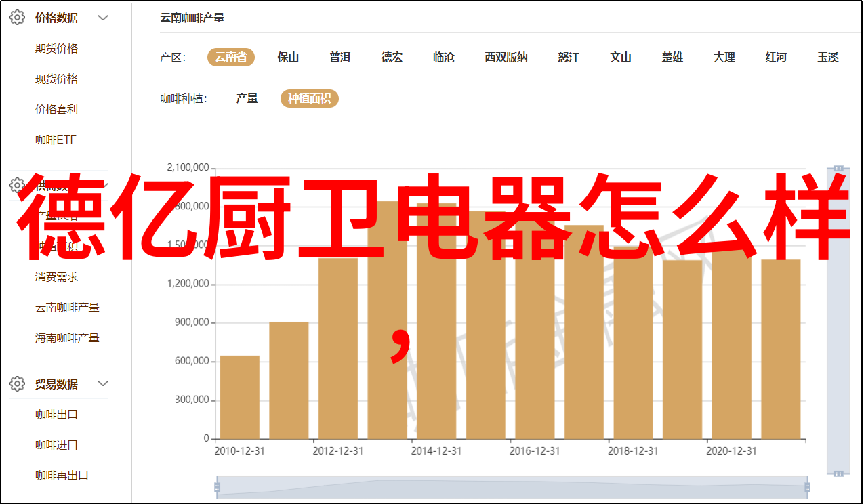Select 云南咖啡产量 in the left sidebar
The width and height of the screenshot is (864, 504).
(x=68, y=308)
